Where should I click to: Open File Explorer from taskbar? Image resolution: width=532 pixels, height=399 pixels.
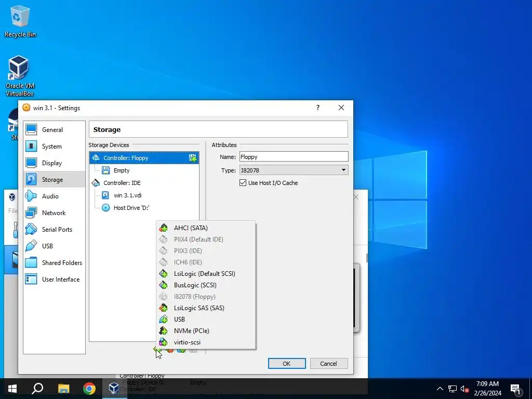click(63, 389)
